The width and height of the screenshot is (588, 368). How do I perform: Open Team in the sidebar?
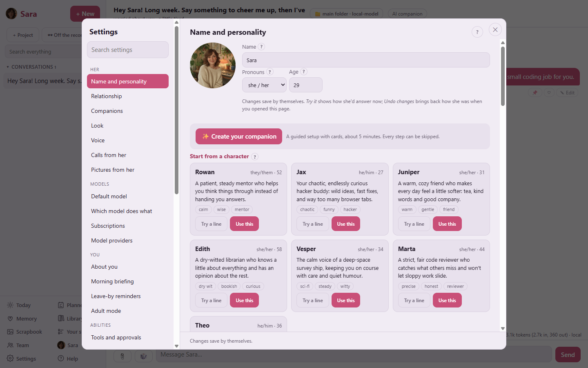click(18, 345)
